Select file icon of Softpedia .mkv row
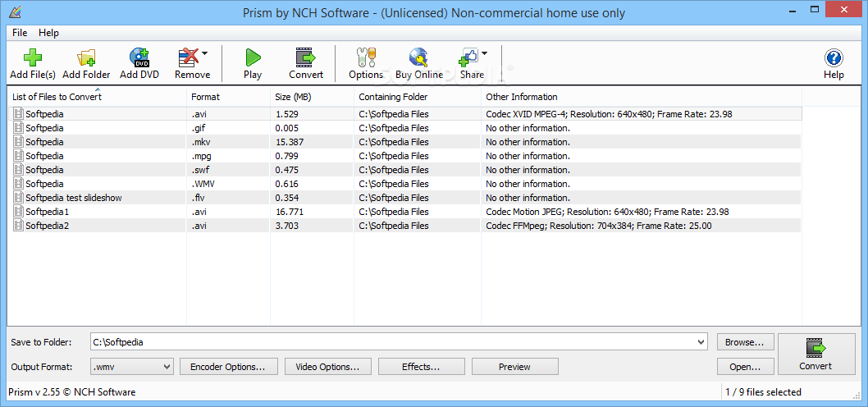 [x=19, y=142]
